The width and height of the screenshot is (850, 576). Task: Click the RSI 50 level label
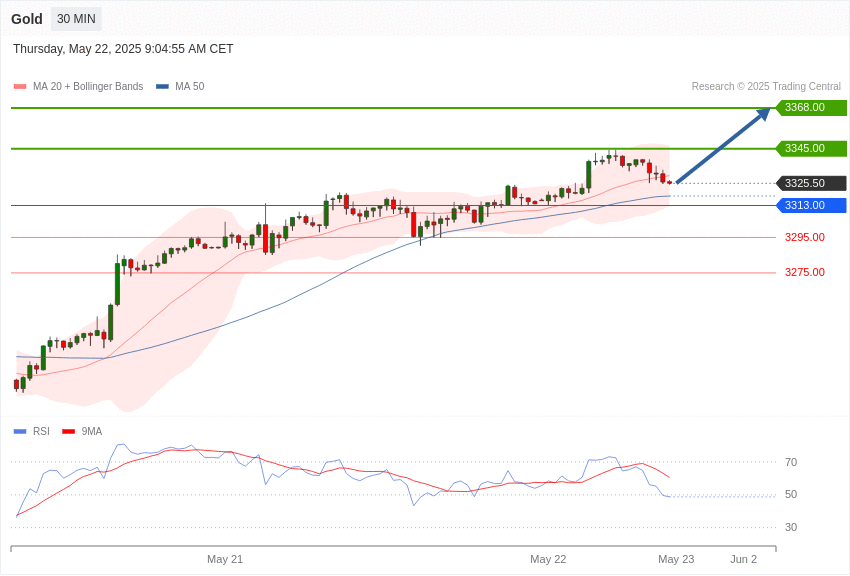tap(791, 494)
